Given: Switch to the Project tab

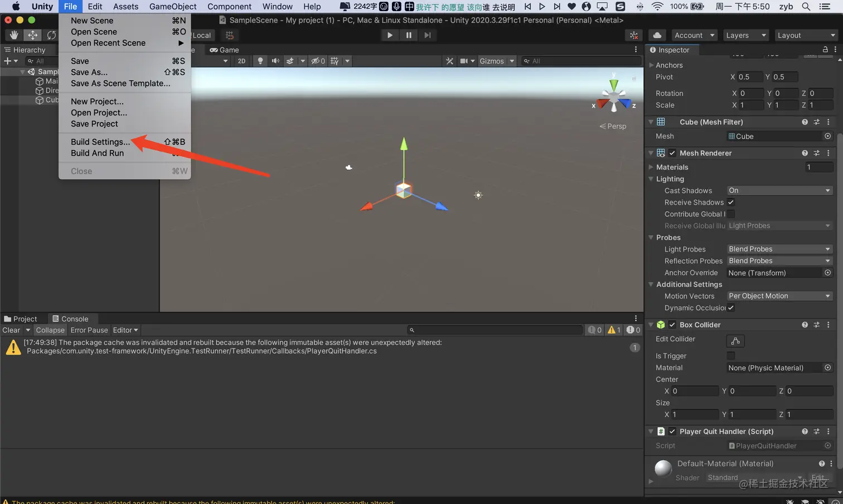Looking at the screenshot, I should (21, 318).
